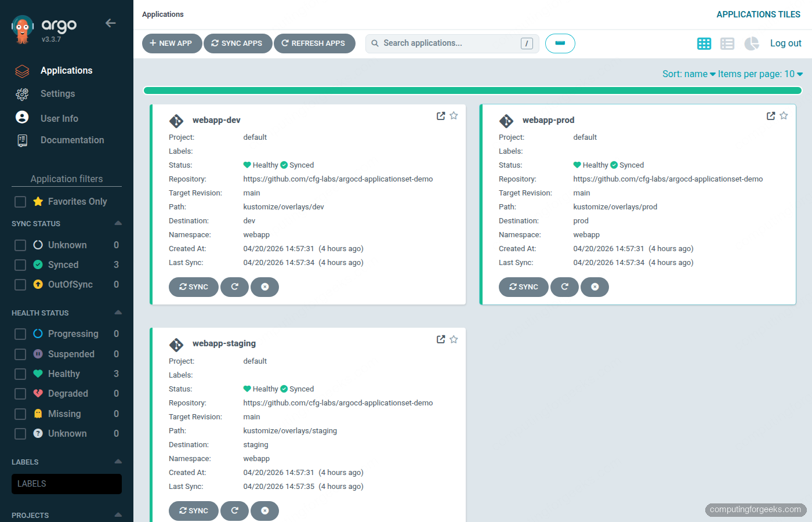Screen dimensions: 812x522
Task: Collapse the HEALTH STATUS filter section
Action: tap(118, 313)
